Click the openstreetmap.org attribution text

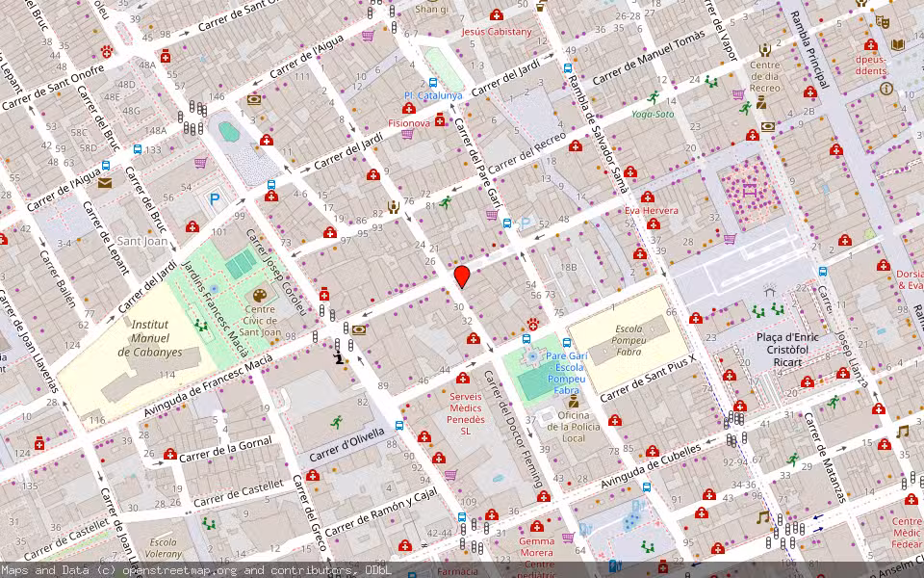(x=180, y=569)
